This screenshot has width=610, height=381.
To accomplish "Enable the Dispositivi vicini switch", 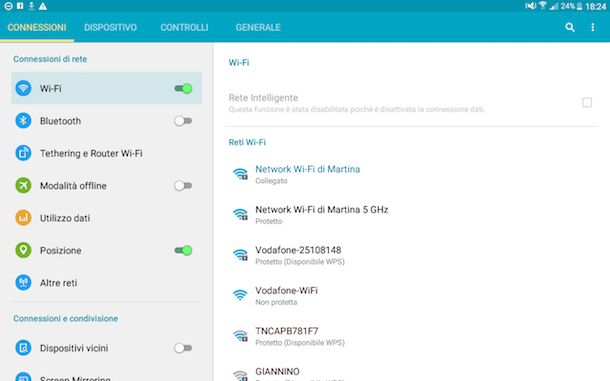I will pyautogui.click(x=183, y=348).
